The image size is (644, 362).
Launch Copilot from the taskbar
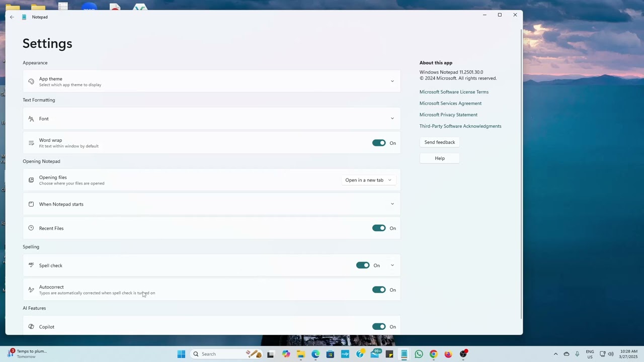tap(286, 354)
